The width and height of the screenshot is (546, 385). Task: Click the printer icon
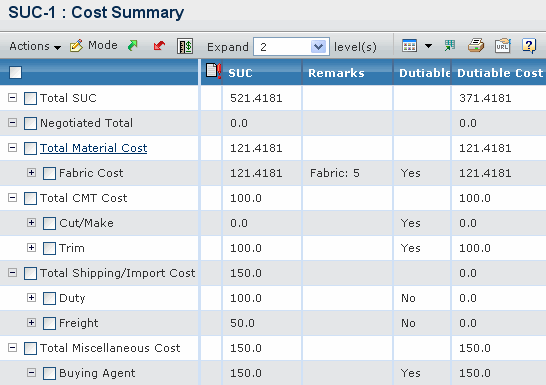coord(476,46)
